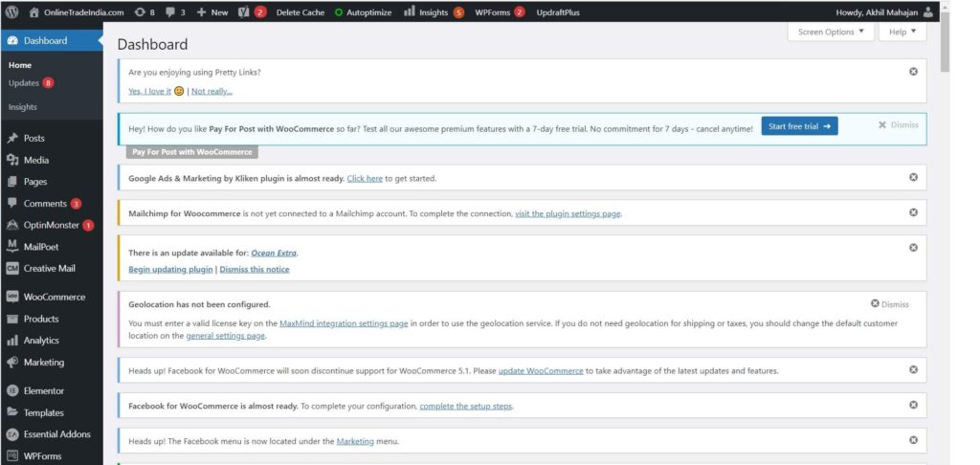Click the Marketing megaphone icon

pos(12,362)
